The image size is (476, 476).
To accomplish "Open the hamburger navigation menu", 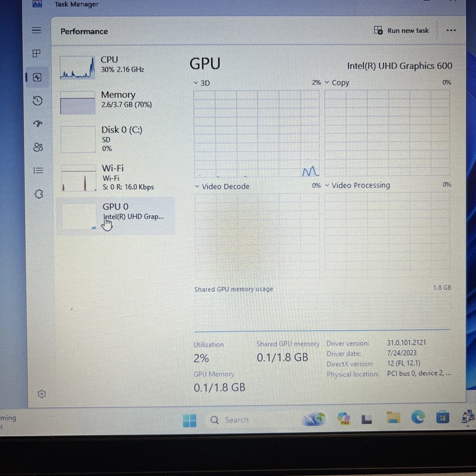I will pos(37,30).
